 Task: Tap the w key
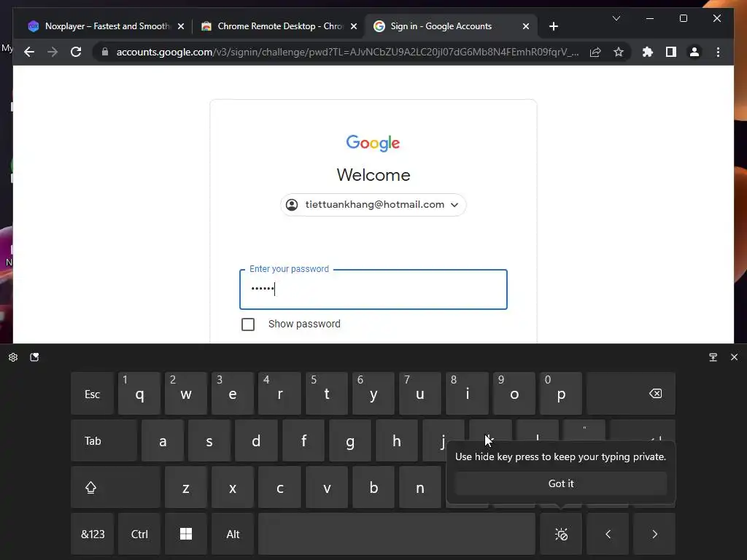[186, 394]
